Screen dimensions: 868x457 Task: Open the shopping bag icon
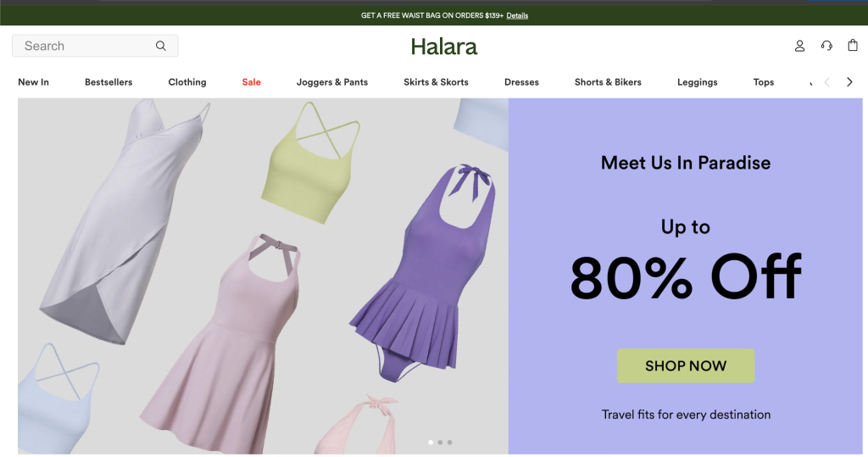pos(853,46)
